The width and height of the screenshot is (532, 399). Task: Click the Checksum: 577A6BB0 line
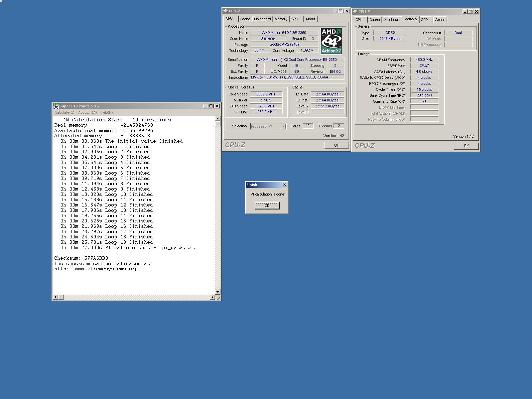(81, 258)
